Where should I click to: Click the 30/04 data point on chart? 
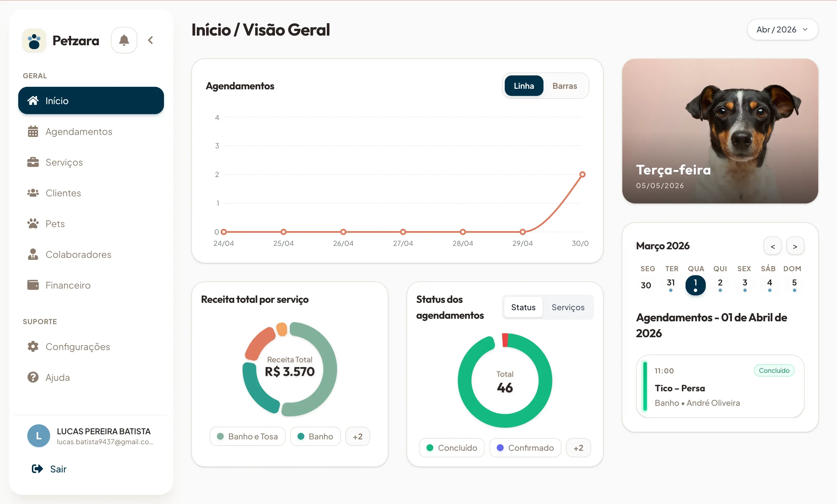tap(582, 174)
